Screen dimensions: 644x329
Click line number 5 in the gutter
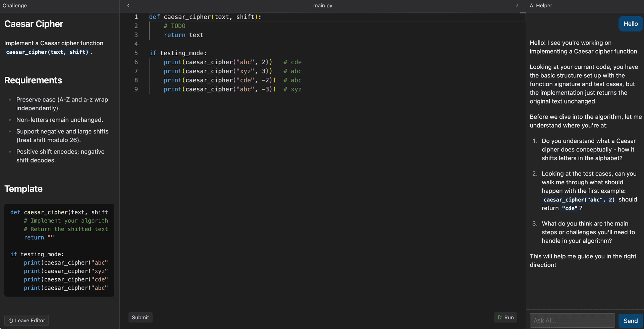pos(136,53)
